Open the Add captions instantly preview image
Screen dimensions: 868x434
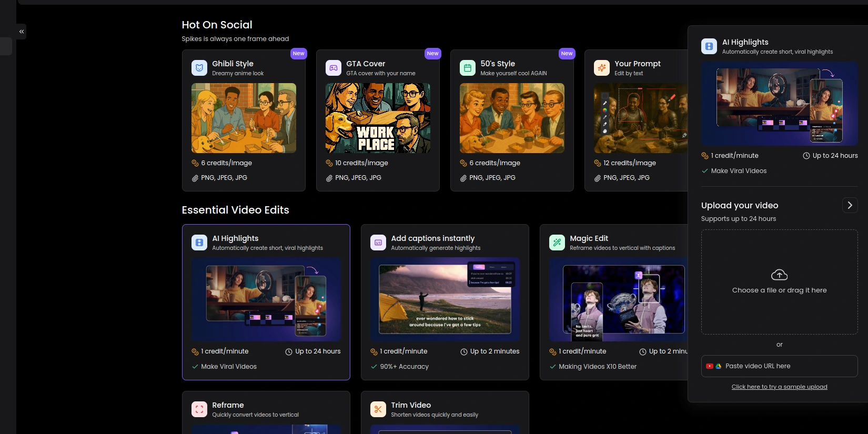click(x=445, y=299)
